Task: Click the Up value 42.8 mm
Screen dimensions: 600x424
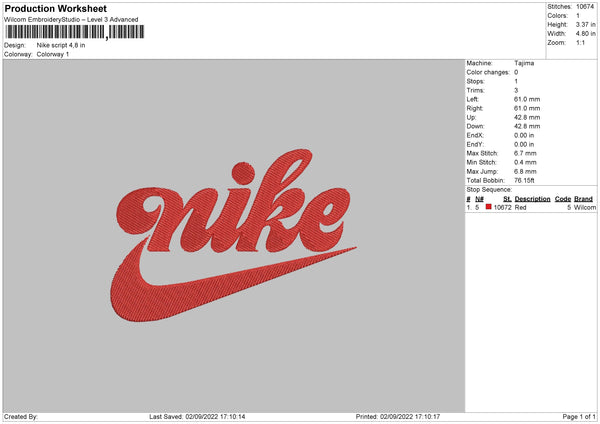Action: [527, 117]
